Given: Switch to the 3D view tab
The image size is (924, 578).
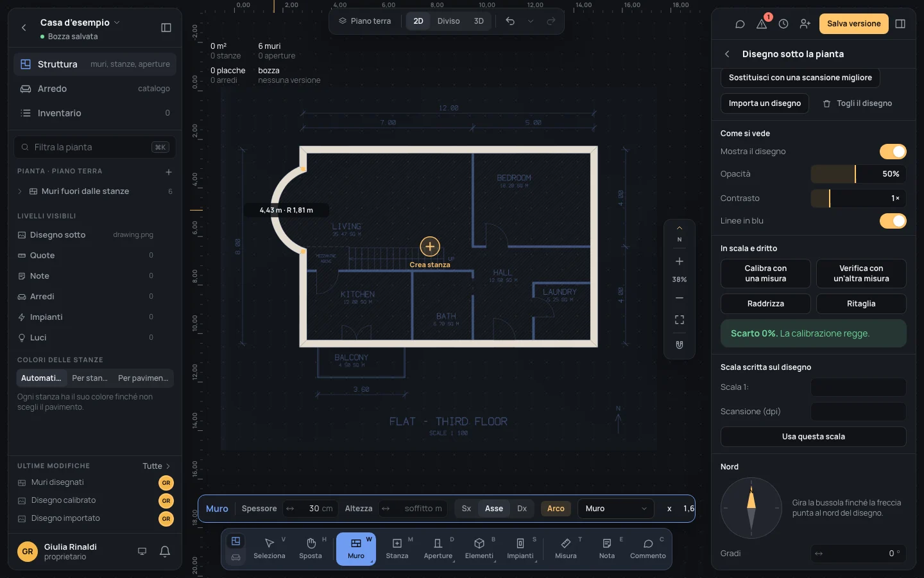Looking at the screenshot, I should click(x=479, y=21).
